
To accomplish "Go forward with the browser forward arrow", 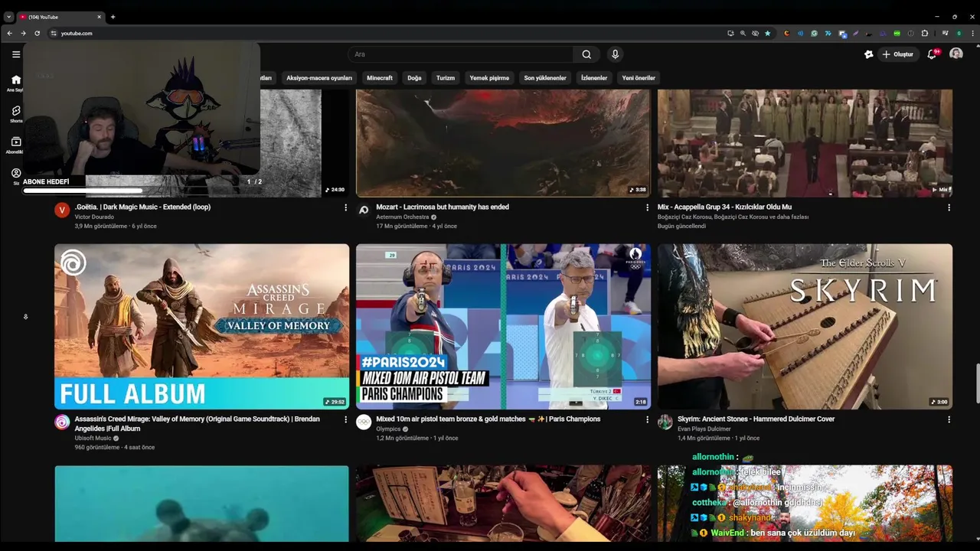I will pos(23,33).
